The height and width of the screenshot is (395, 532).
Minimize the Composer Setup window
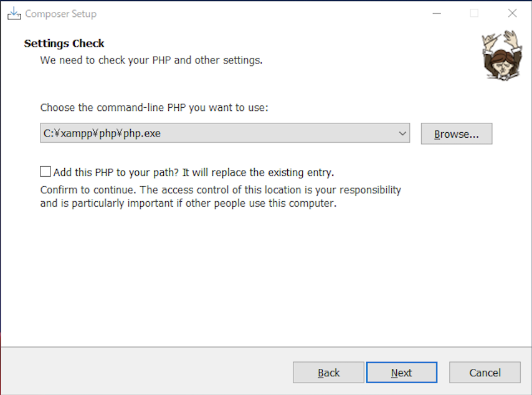tap(437, 14)
